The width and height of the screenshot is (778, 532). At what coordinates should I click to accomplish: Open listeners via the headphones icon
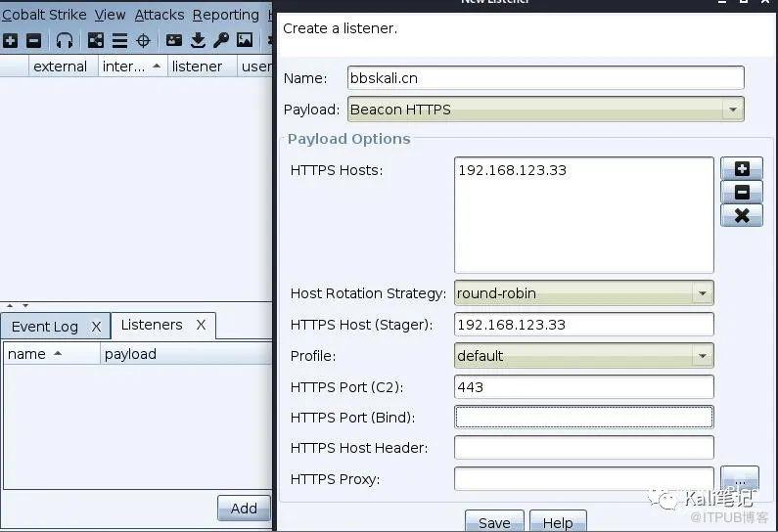coord(65,40)
